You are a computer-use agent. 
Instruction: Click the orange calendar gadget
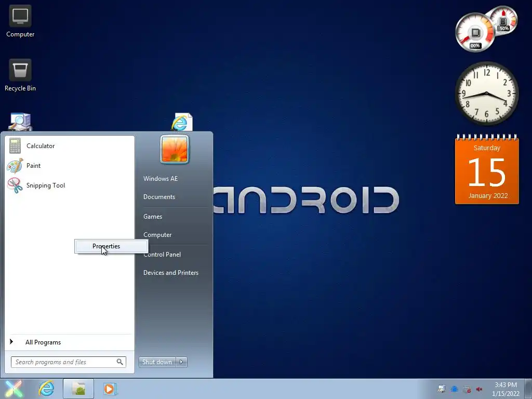click(487, 169)
